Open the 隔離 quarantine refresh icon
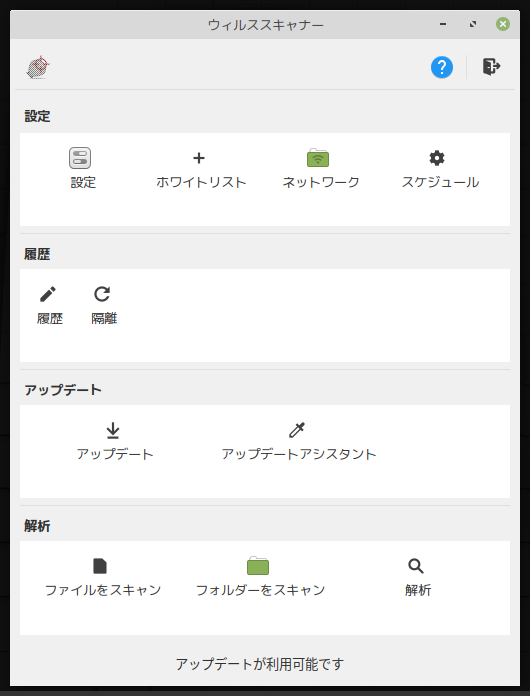The image size is (530, 696). (x=102, y=294)
